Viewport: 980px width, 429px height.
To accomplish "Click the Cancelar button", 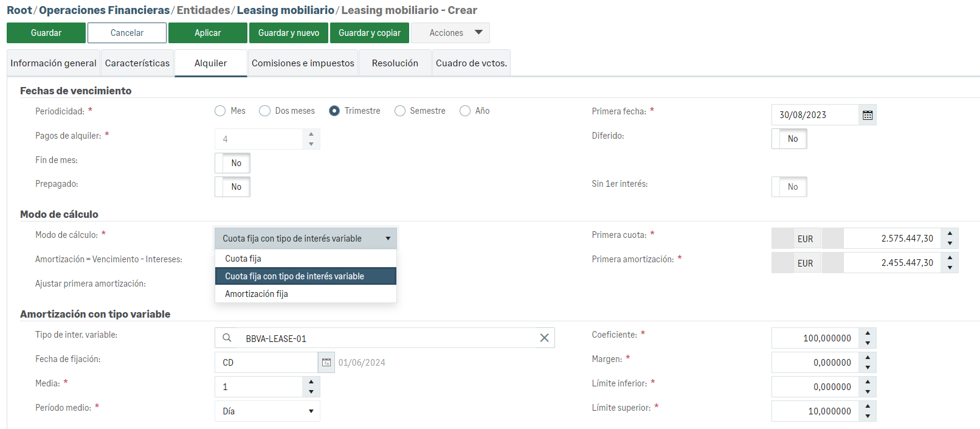I will point(127,33).
